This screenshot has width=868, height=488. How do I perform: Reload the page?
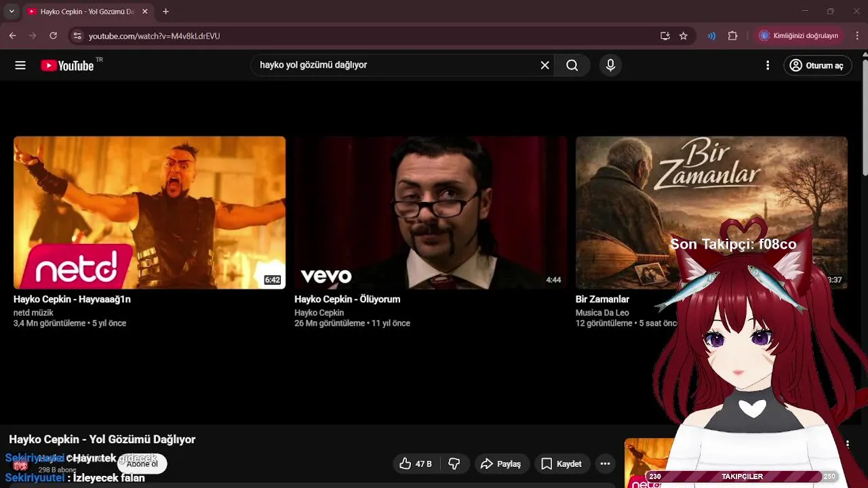click(x=53, y=36)
